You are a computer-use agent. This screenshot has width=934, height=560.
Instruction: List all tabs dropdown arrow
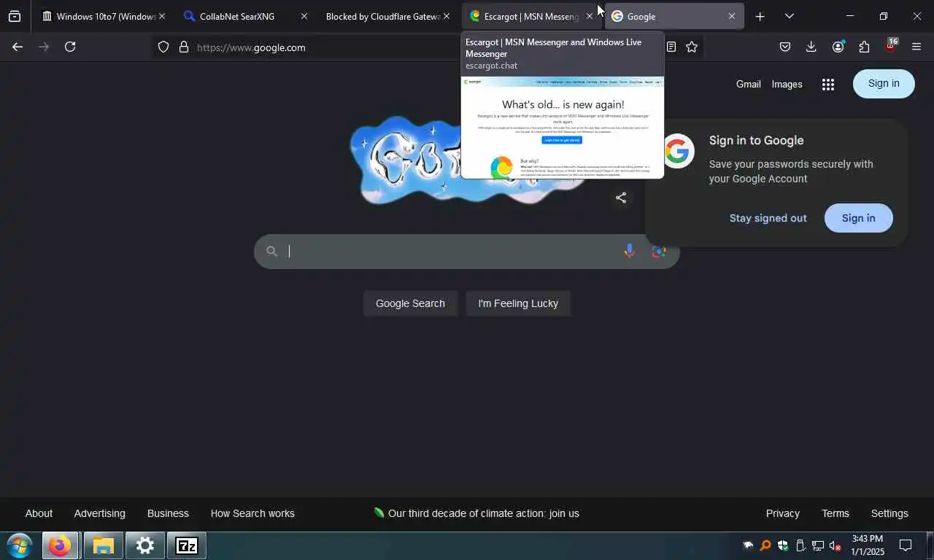point(789,16)
